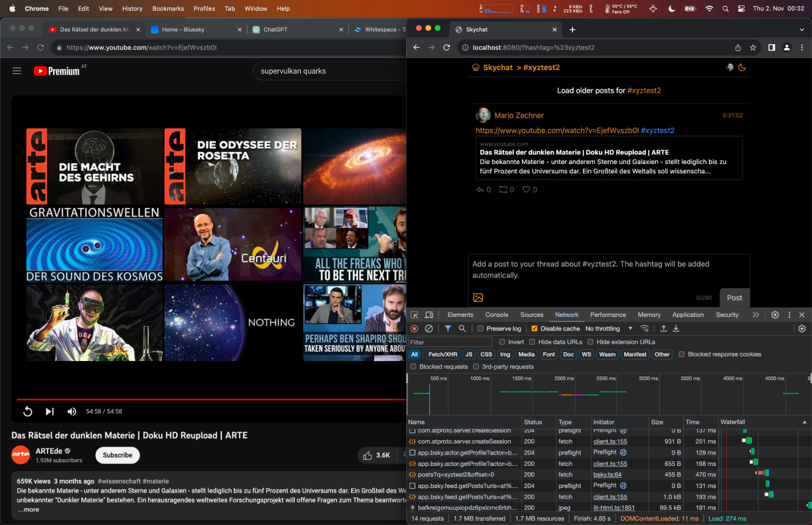Viewport: 812px width, 525px height.
Task: Click Load older posts for #xyztest2
Action: pyautogui.click(x=609, y=91)
